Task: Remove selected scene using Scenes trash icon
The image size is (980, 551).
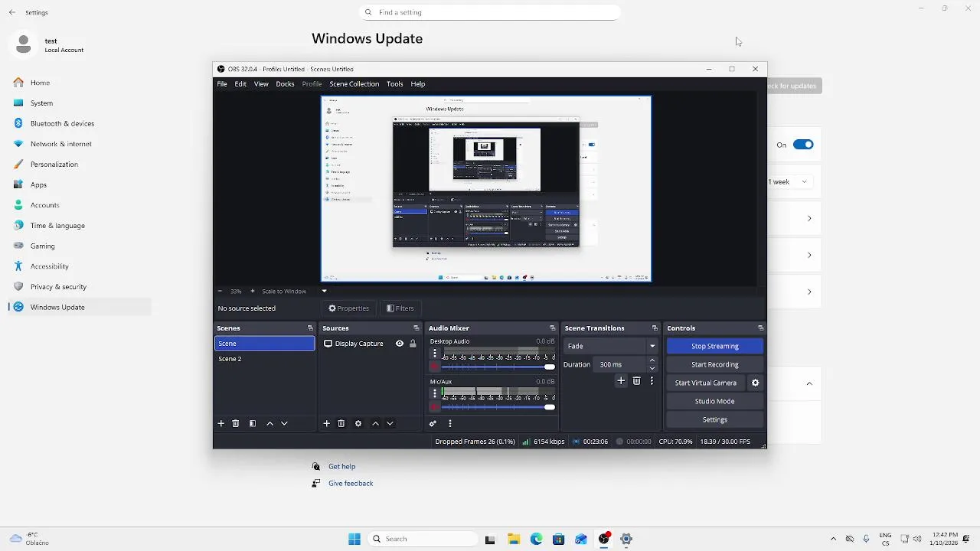Action: pos(236,423)
